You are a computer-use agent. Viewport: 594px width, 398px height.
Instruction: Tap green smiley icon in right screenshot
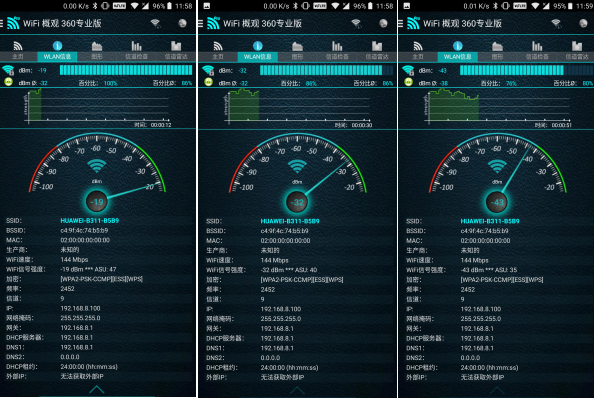408,82
